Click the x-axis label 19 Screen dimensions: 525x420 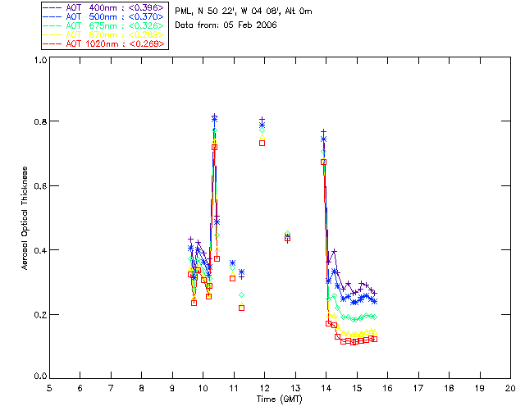(x=480, y=388)
